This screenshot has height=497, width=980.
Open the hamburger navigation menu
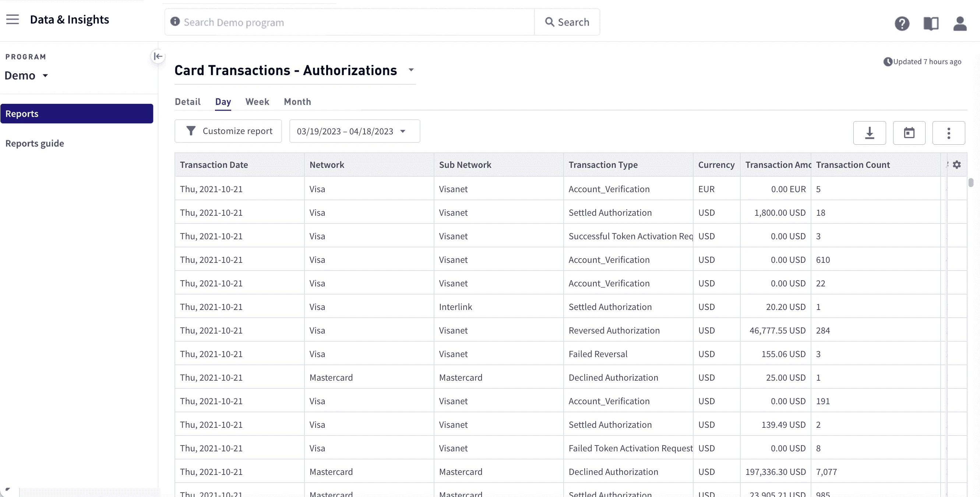[x=13, y=20]
